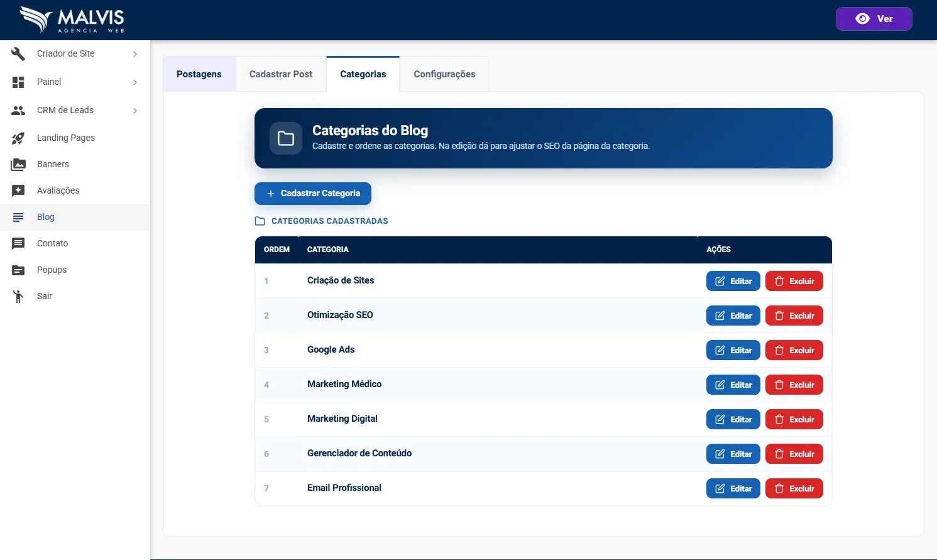This screenshot has height=560, width=937.
Task: Click the exit person icon beside Sair
Action: coord(18,296)
